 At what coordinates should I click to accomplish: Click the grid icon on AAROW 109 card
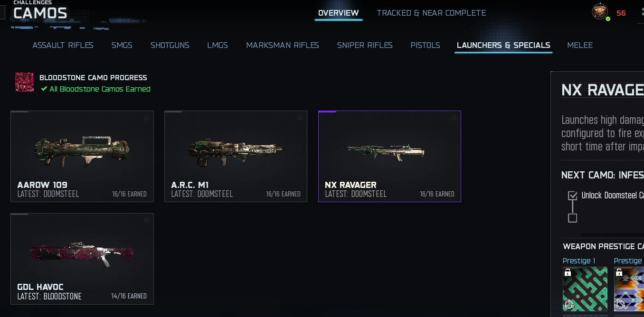pos(146,118)
